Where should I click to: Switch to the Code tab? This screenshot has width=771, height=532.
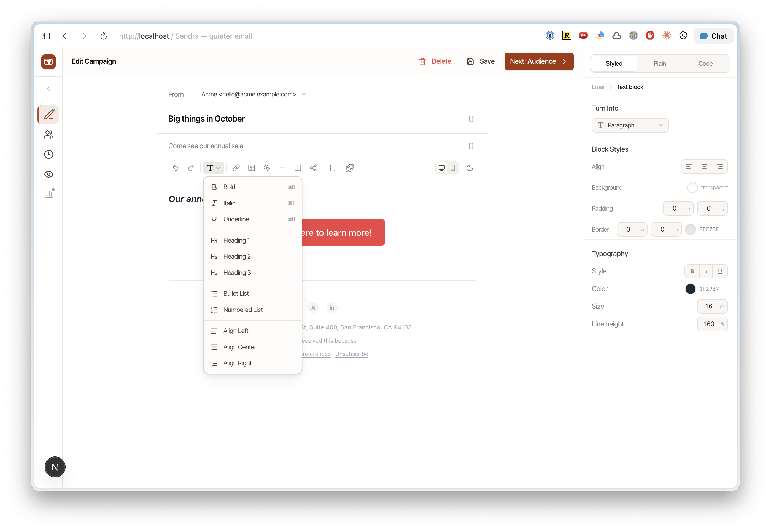[x=705, y=63]
